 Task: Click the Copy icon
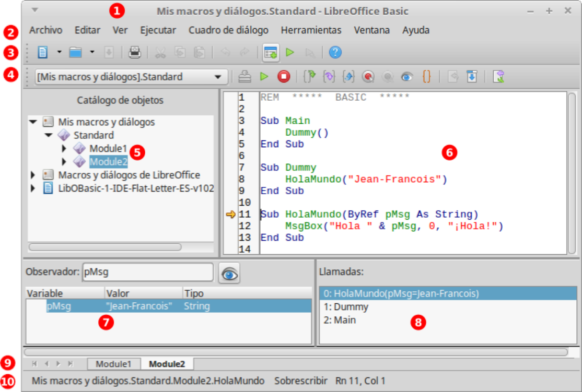pyautogui.click(x=180, y=52)
